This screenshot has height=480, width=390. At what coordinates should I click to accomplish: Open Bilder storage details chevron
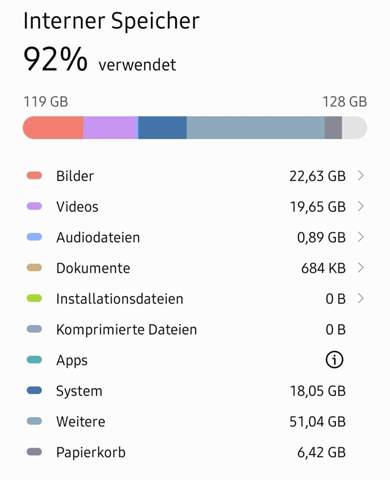(x=361, y=176)
